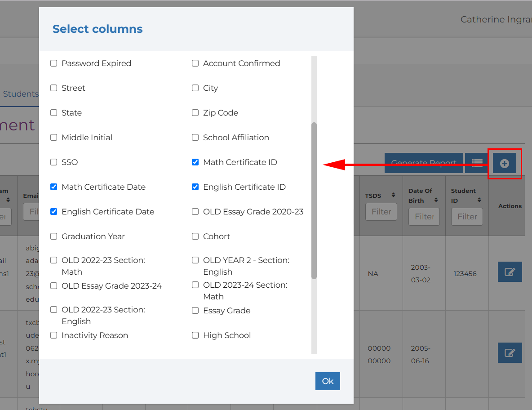Click the Student ID filter field
The height and width of the screenshot is (410, 532).
click(x=467, y=217)
